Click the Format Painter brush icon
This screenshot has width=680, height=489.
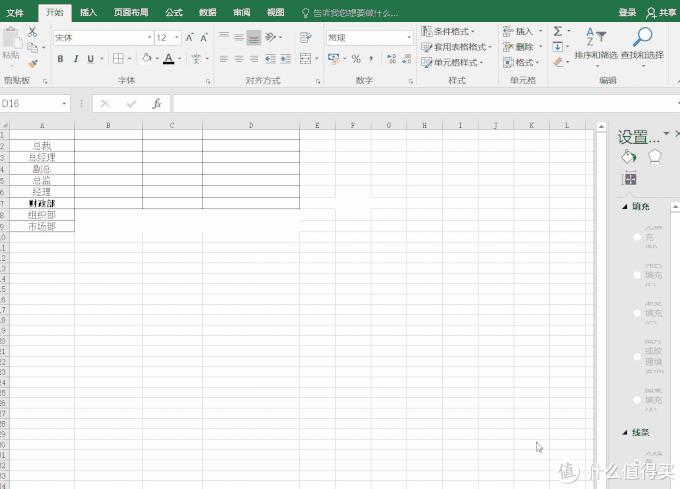pyautogui.click(x=32, y=64)
